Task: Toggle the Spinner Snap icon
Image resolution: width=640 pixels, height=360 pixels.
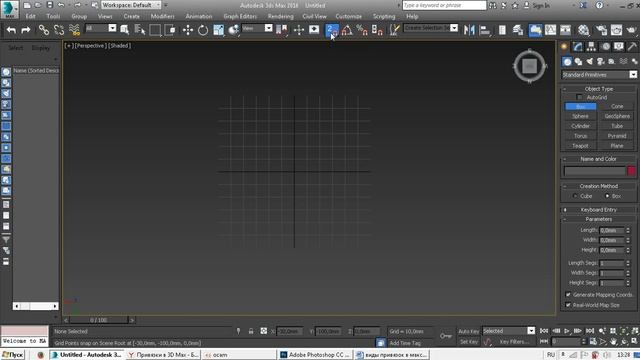Action: point(377,30)
